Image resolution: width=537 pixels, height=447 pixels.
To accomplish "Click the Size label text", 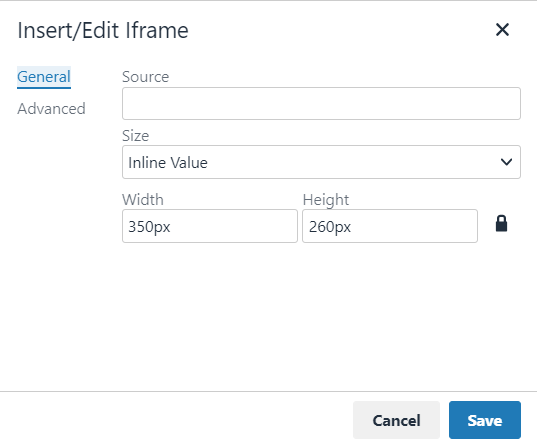I will pyautogui.click(x=136, y=136).
